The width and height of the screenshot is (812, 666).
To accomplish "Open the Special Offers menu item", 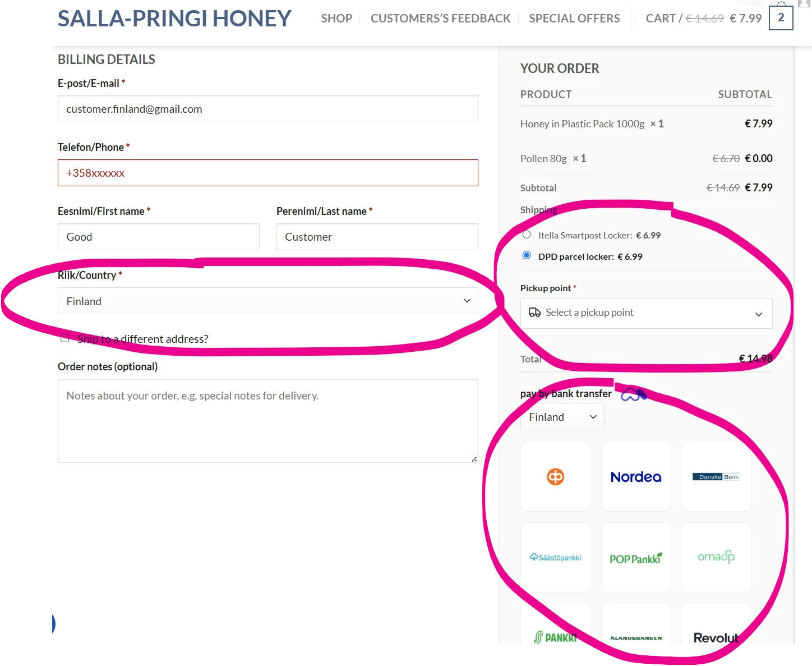I will coord(574,19).
